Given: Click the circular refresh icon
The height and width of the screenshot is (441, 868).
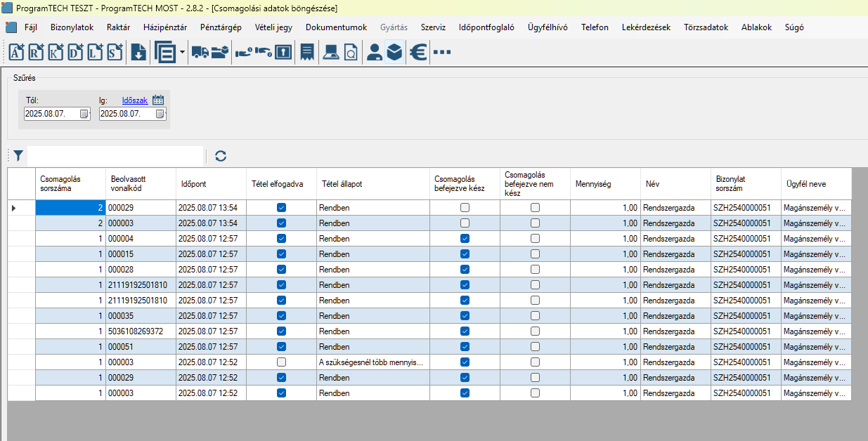Looking at the screenshot, I should click(x=221, y=156).
